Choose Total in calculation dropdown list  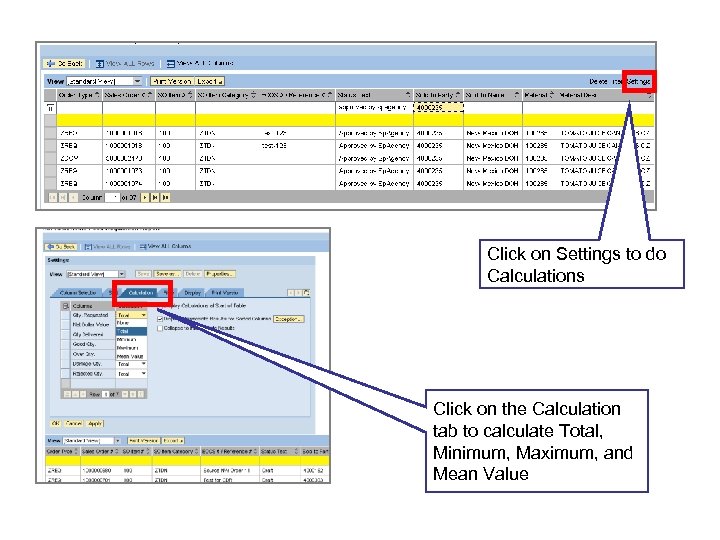click(x=131, y=331)
